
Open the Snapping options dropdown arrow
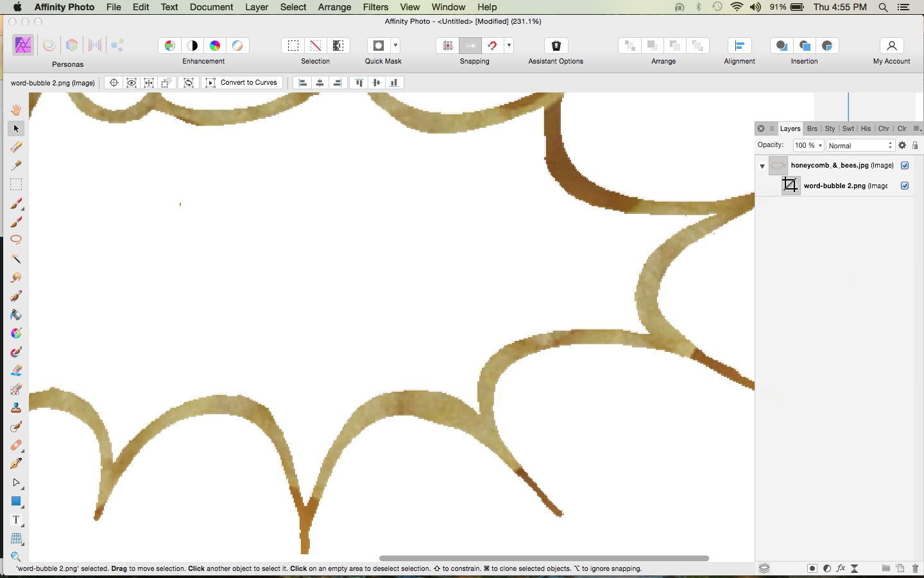[509, 46]
